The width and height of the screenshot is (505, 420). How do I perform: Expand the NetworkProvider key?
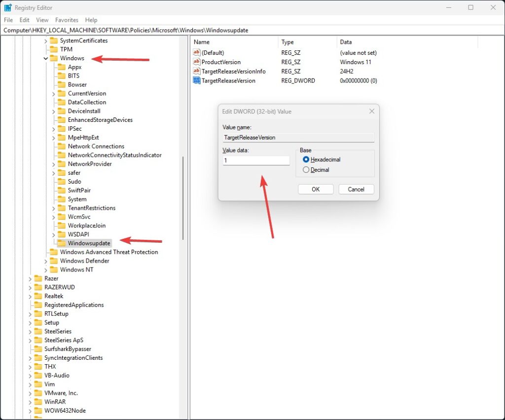coord(53,164)
